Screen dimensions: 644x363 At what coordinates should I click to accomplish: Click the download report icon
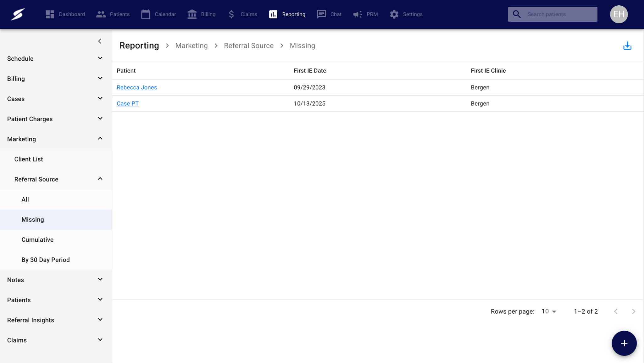coord(627,46)
